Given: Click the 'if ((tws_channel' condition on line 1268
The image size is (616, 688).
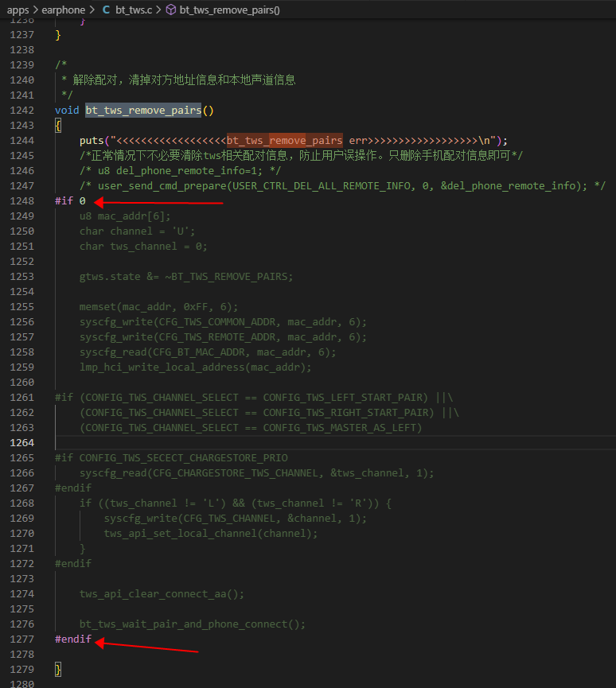Looking at the screenshot, I should pos(236,503).
